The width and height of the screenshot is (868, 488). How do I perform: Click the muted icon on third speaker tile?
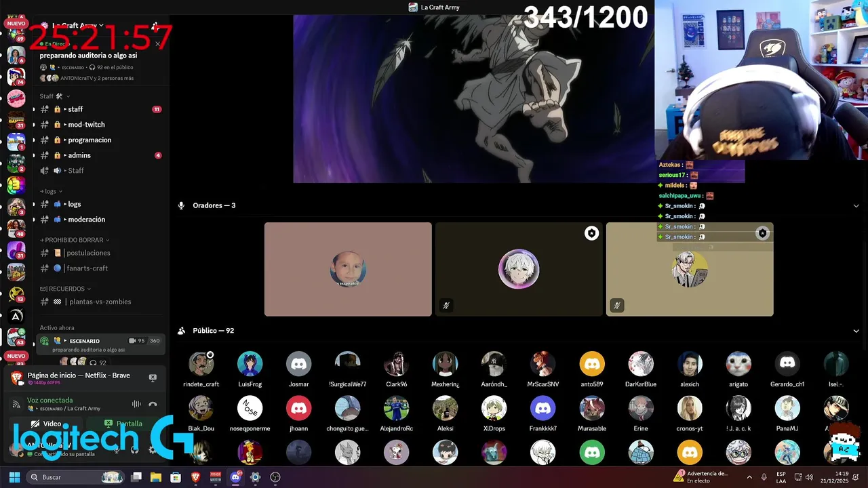tap(616, 306)
